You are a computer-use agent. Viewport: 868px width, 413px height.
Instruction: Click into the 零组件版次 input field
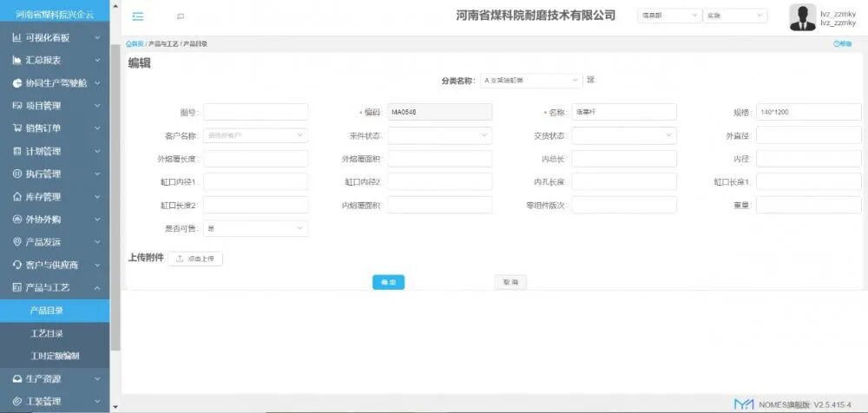pos(624,205)
